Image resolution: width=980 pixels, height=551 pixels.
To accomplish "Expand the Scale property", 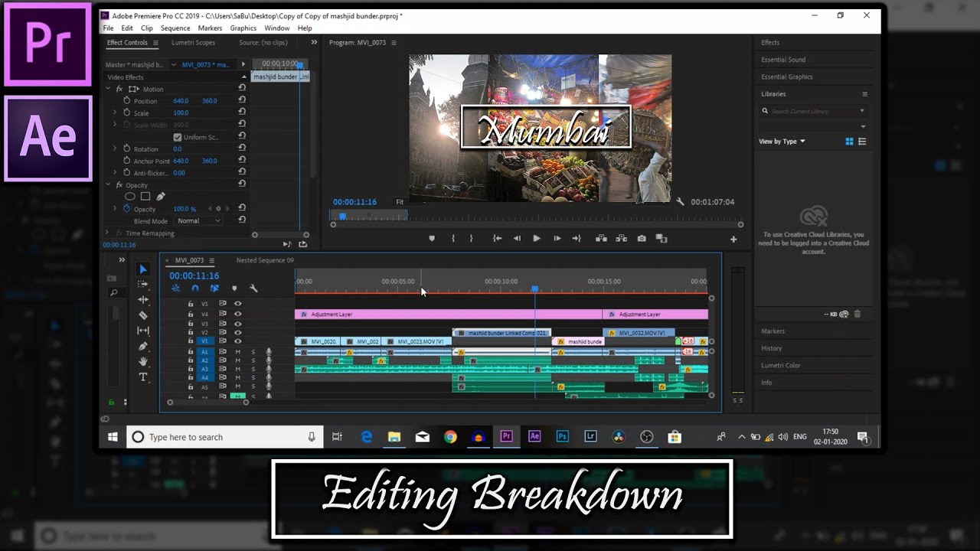I will 115,112.
